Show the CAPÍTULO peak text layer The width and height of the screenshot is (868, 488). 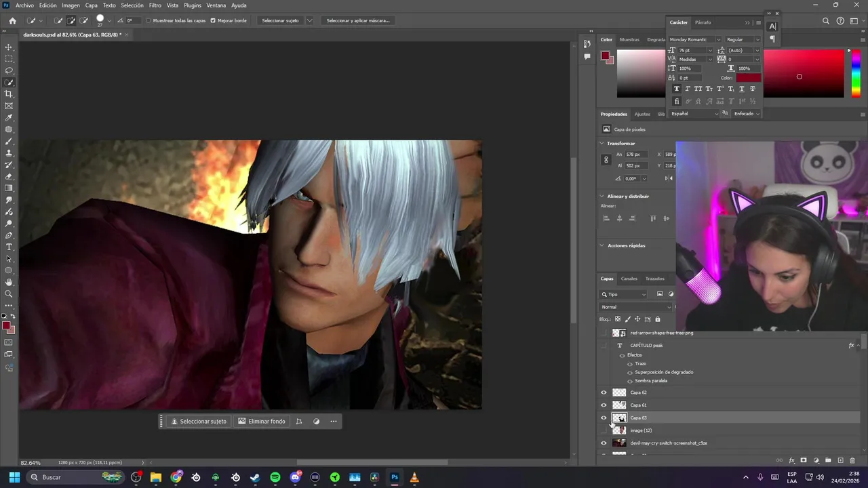tap(604, 346)
